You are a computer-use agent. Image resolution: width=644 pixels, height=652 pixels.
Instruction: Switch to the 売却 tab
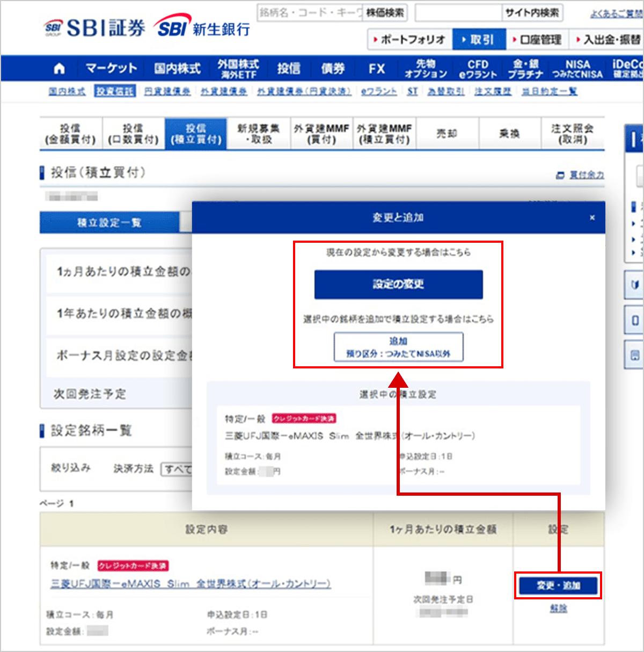pyautogui.click(x=447, y=134)
